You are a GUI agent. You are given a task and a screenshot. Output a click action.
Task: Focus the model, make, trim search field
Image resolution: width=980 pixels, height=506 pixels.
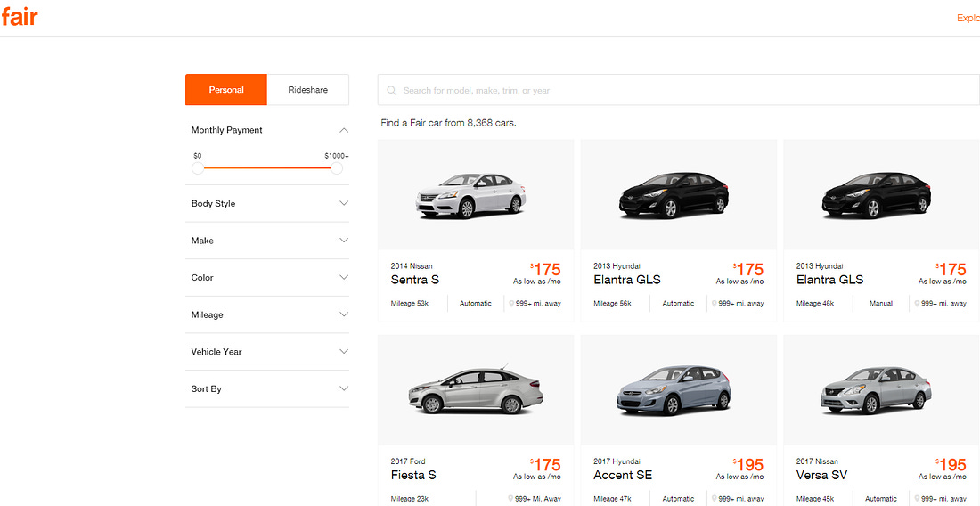[x=678, y=90]
